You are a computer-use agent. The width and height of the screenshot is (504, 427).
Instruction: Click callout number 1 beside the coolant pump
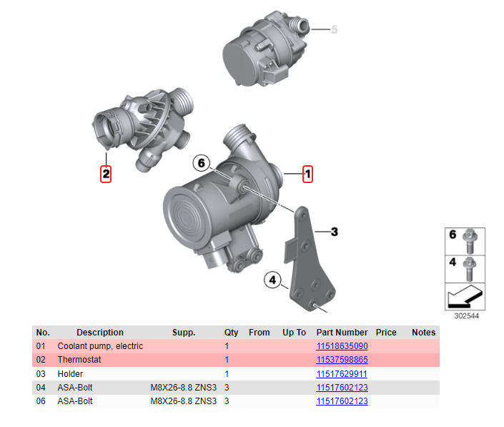pyautogui.click(x=308, y=174)
